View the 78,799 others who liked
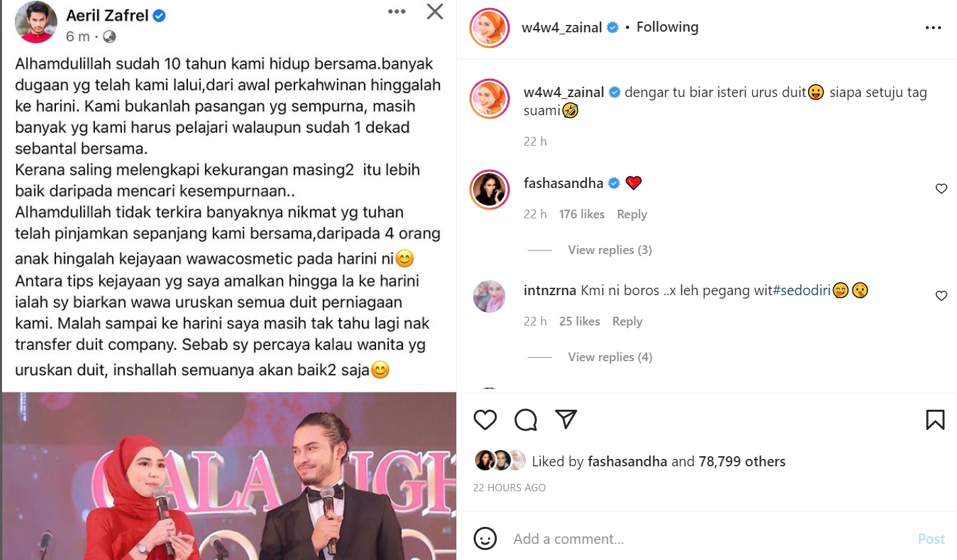 click(741, 462)
